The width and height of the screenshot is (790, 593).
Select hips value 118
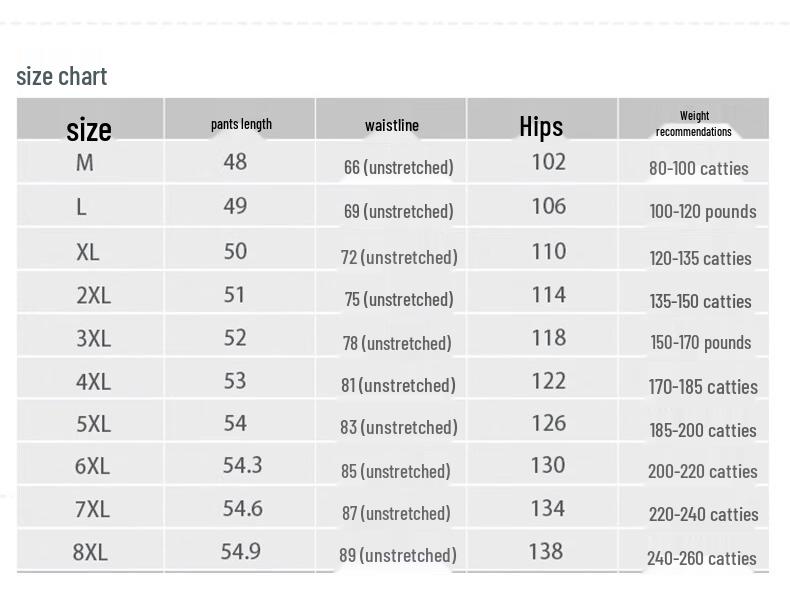tap(549, 338)
